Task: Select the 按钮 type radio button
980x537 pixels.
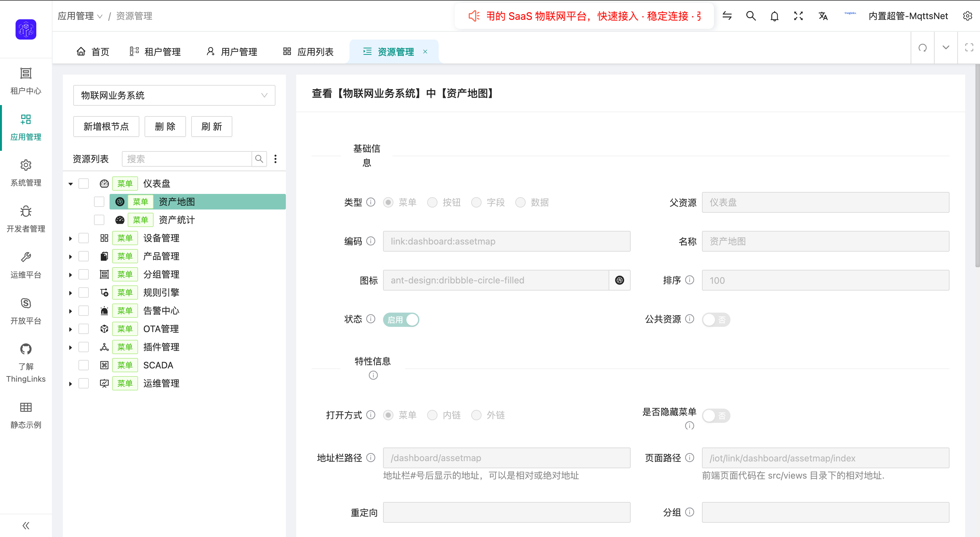Action: pyautogui.click(x=432, y=202)
